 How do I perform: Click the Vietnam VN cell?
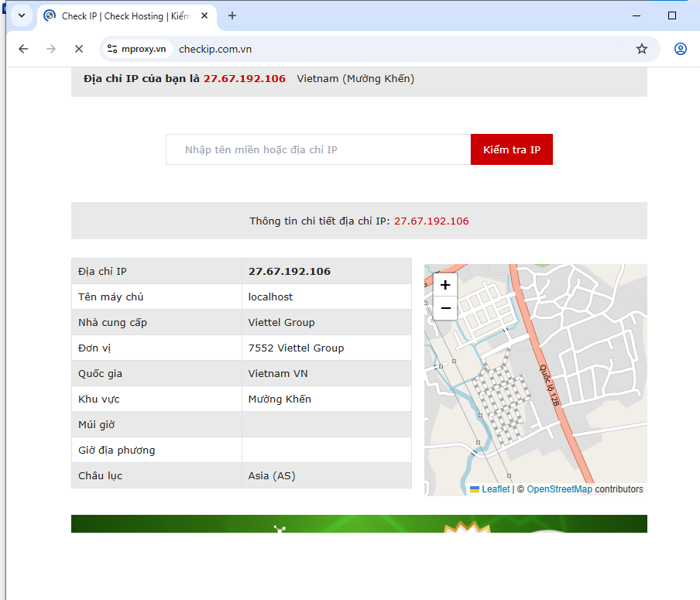327,374
